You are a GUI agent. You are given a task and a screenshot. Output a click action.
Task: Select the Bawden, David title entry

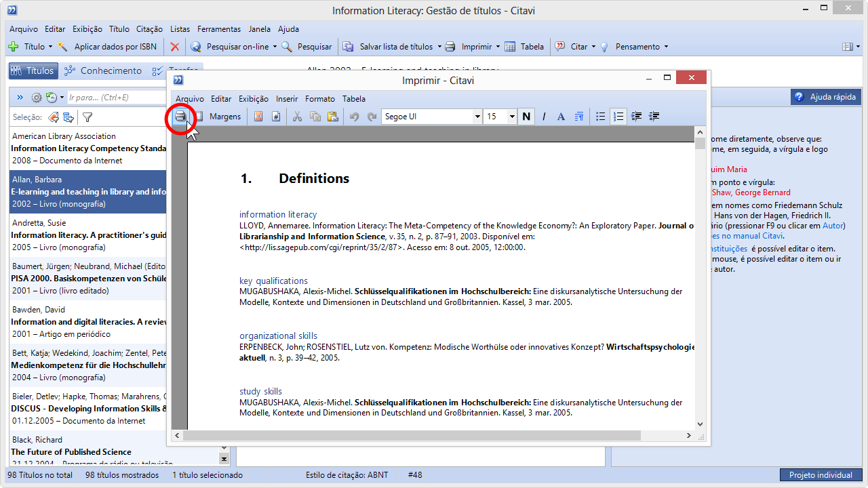coord(88,322)
